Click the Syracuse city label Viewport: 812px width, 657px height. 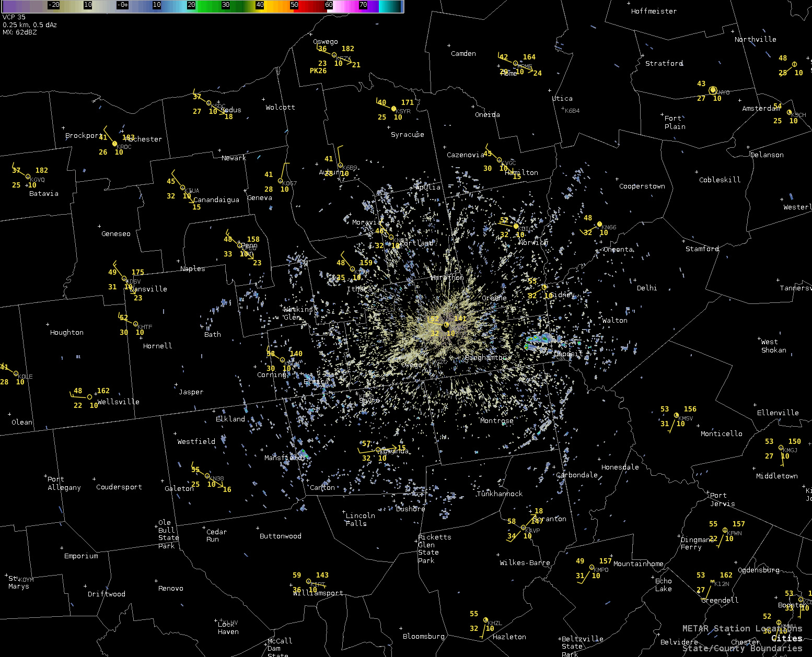pos(408,135)
